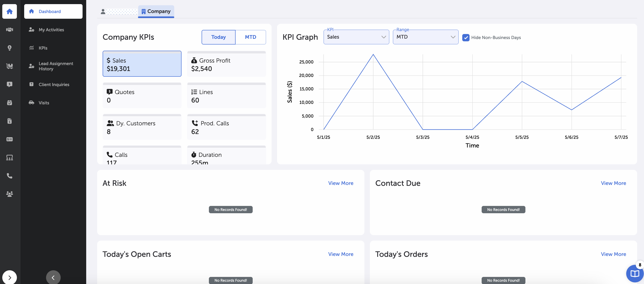Click the calendar check icon in left rail
This screenshot has width=644, height=284.
click(10, 103)
